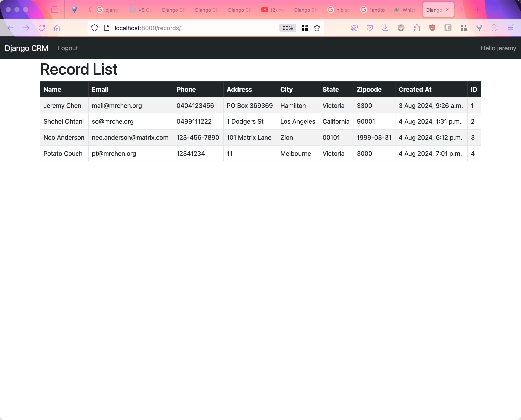Expand the list all tabs chevron
This screenshot has height=420, width=521.
click(495, 10)
